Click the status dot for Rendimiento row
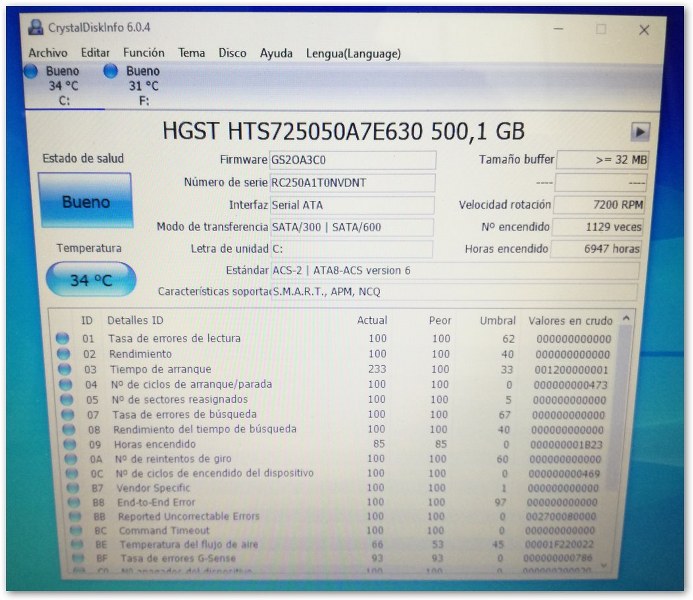The image size is (693, 600). (63, 353)
